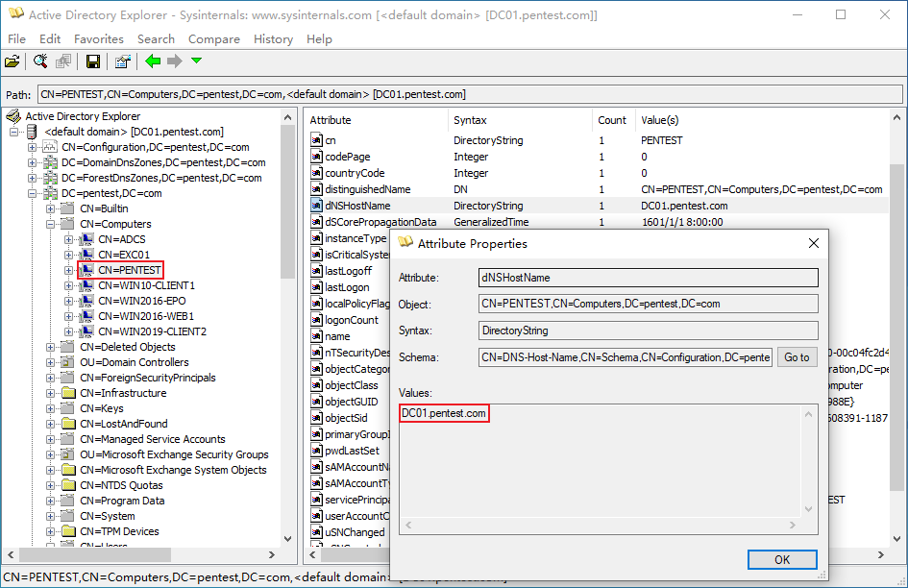The width and height of the screenshot is (908, 588).
Task: Click the Properties toolbar icon
Action: (x=122, y=61)
